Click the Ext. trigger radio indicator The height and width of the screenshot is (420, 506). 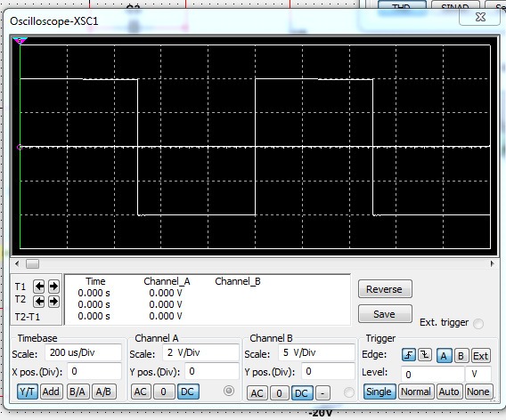477,323
